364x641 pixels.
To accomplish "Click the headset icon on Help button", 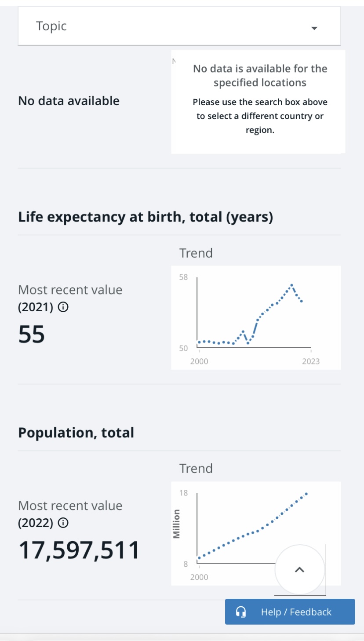I will pyautogui.click(x=241, y=612).
